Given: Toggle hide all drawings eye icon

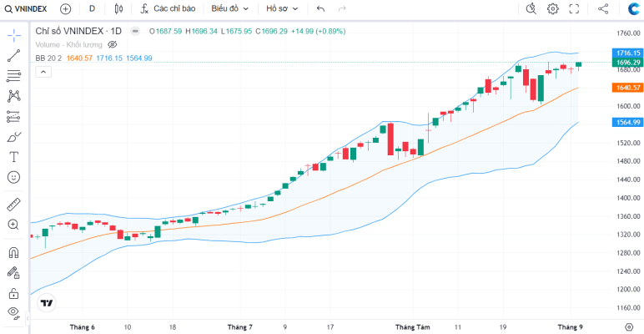Looking at the screenshot, I should 13,313.
